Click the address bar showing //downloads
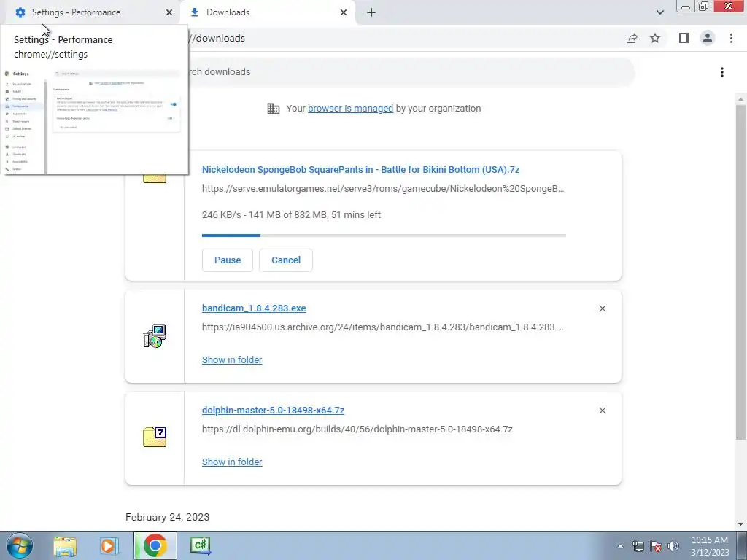 405,38
